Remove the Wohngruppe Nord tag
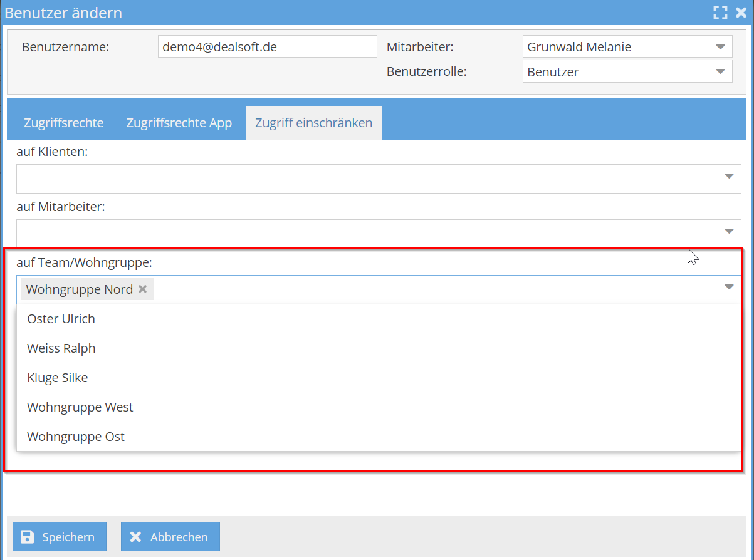Image resolution: width=754 pixels, height=560 pixels. (x=142, y=289)
